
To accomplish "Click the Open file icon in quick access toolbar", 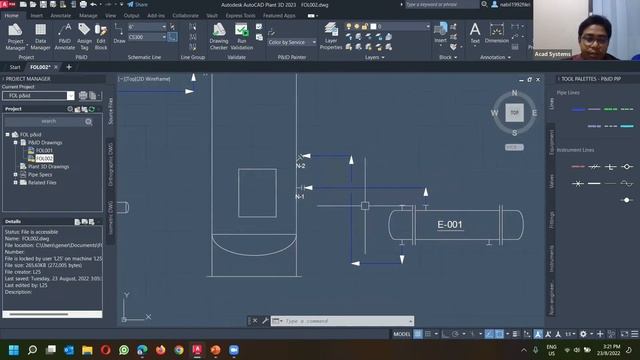I will (33, 4).
